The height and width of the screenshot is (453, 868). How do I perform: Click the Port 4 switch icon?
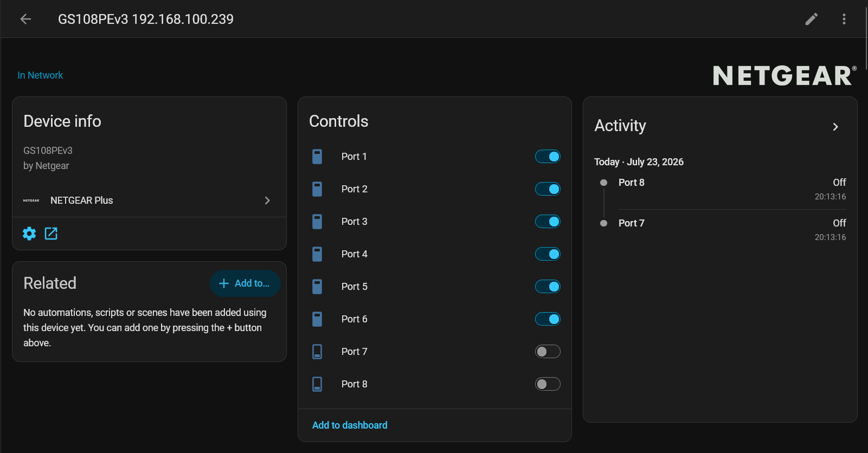click(317, 254)
